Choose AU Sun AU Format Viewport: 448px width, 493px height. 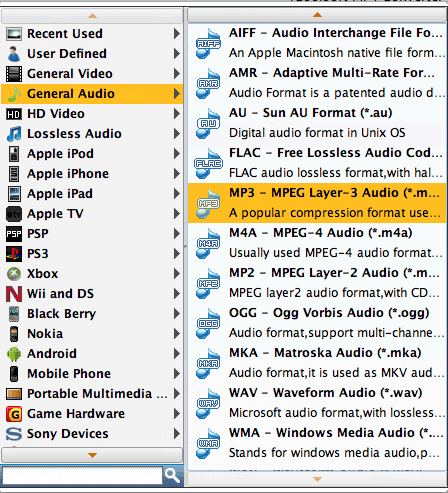[317, 123]
